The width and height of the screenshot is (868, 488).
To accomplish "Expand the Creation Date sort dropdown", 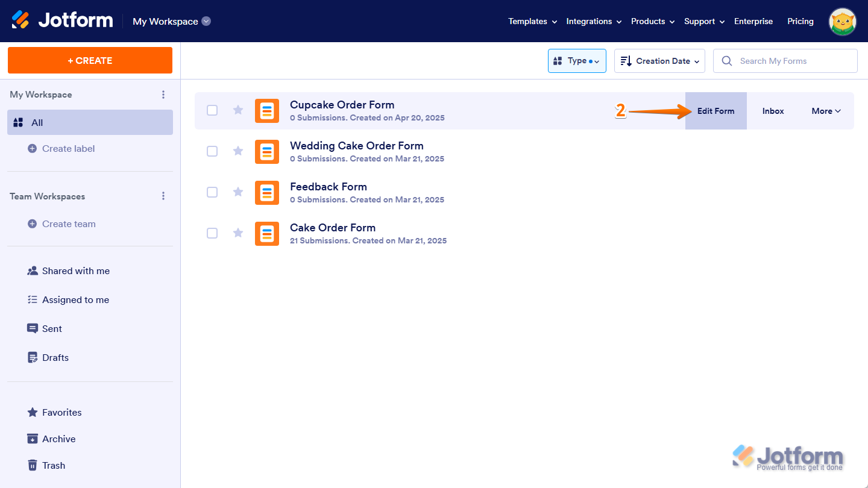I will point(659,61).
